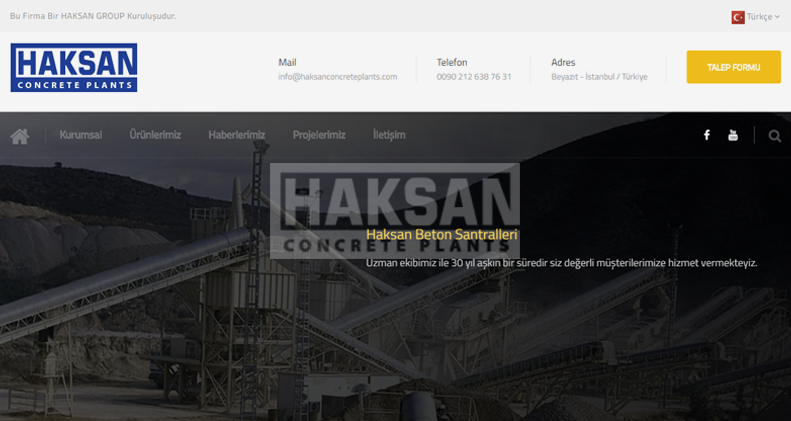Click the Talep Formu button

point(733,67)
